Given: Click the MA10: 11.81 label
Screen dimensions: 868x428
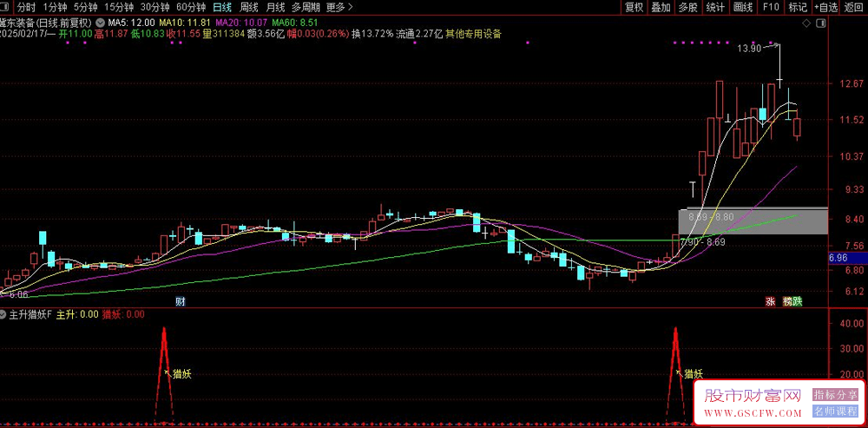Looking at the screenshot, I should (x=184, y=23).
